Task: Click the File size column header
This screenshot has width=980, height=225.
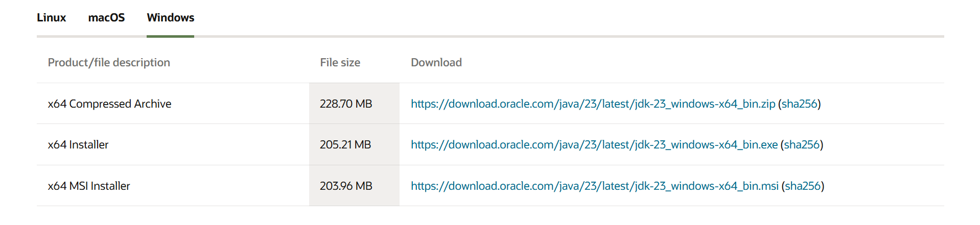Action: coord(340,63)
